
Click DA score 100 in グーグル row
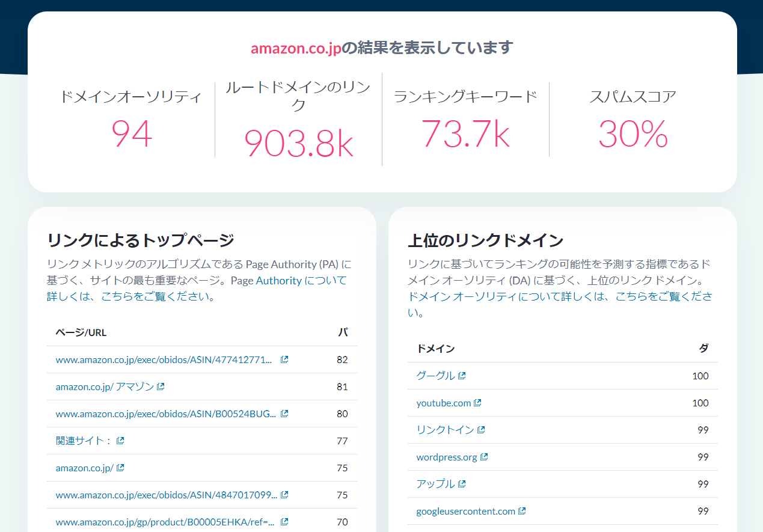click(700, 376)
